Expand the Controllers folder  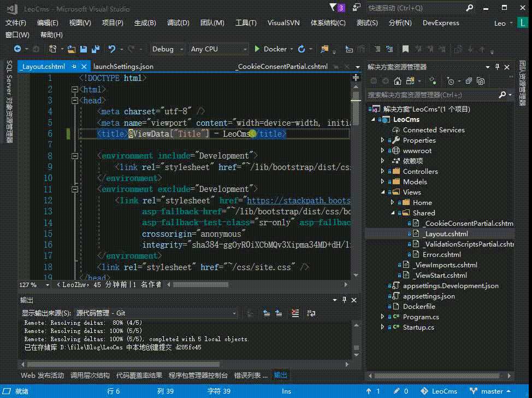[x=382, y=171]
